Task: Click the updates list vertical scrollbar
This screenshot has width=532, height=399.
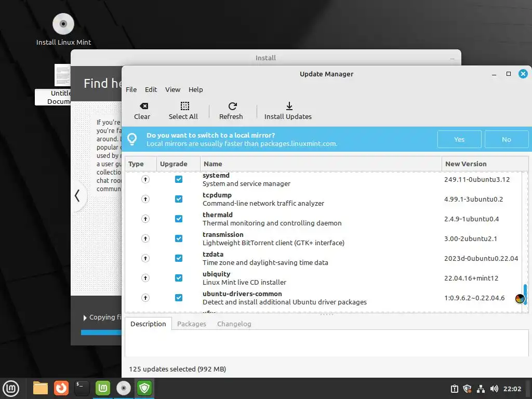Action: [525, 295]
